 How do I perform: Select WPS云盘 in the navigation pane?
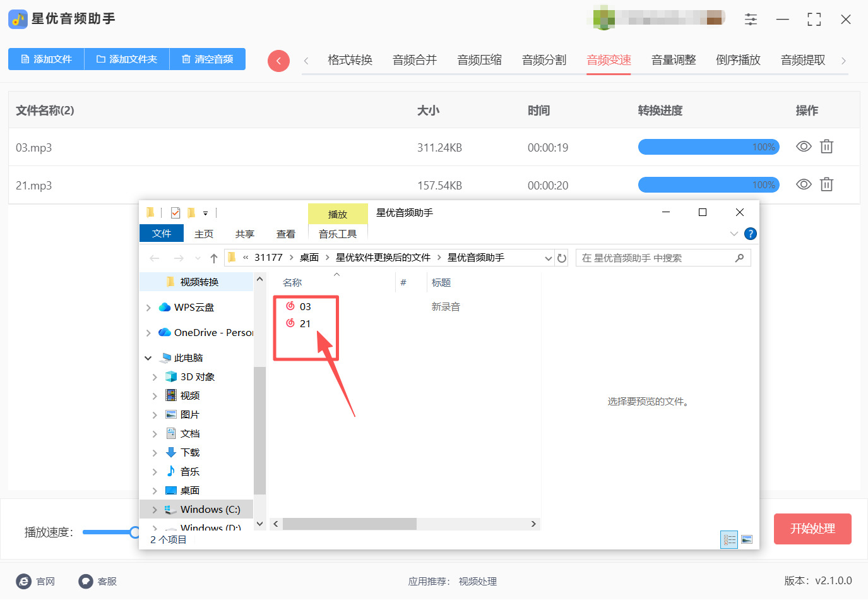pyautogui.click(x=194, y=308)
